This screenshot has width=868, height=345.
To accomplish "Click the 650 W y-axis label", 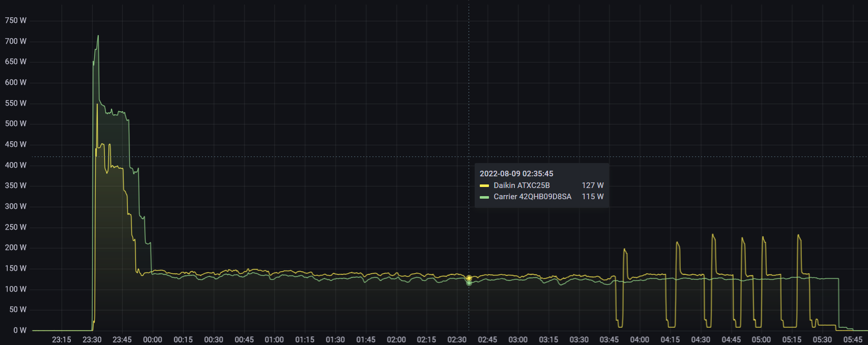I will pyautogui.click(x=16, y=62).
